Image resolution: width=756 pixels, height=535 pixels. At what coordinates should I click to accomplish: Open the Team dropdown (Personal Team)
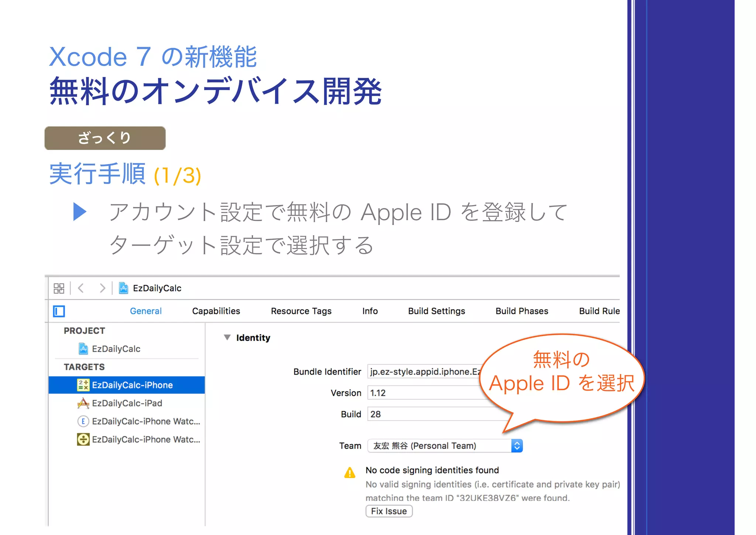[x=445, y=446]
